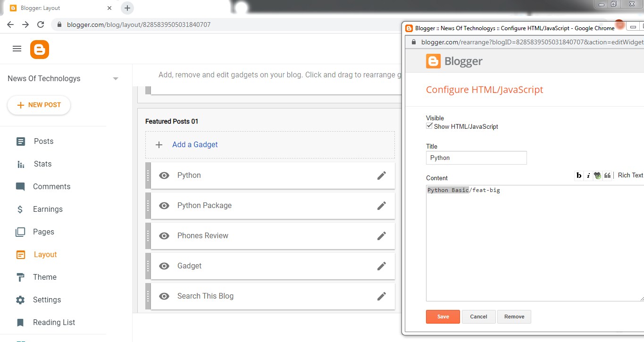Edit the Phones Review gadget pencil icon
The image size is (644, 342).
tap(382, 236)
